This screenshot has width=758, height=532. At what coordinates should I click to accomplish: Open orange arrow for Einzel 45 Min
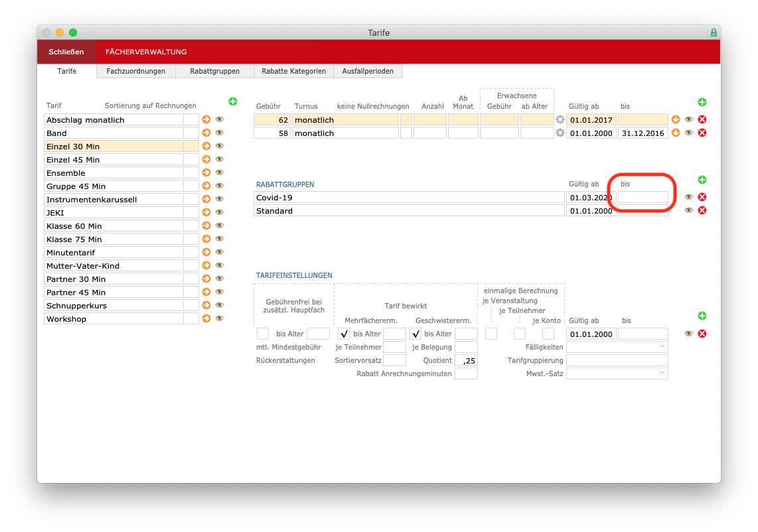(206, 159)
